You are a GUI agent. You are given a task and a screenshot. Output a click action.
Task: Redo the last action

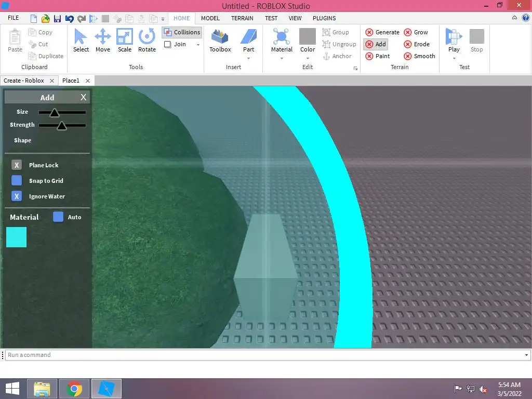[x=82, y=18]
